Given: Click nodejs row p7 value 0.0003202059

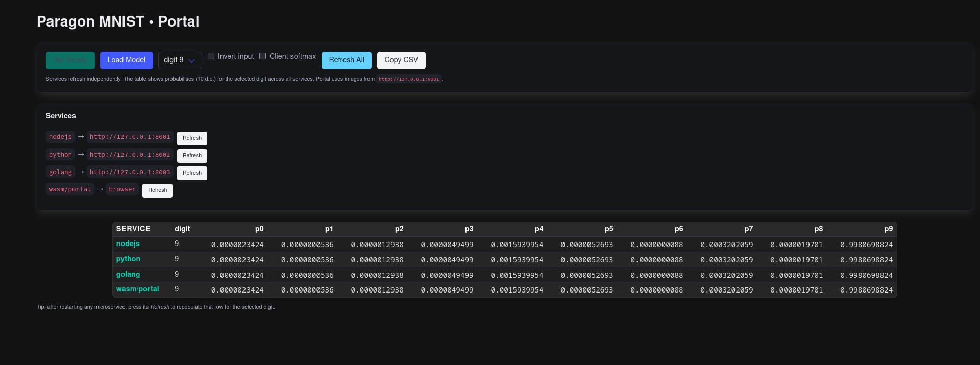Looking at the screenshot, I should pos(727,245).
